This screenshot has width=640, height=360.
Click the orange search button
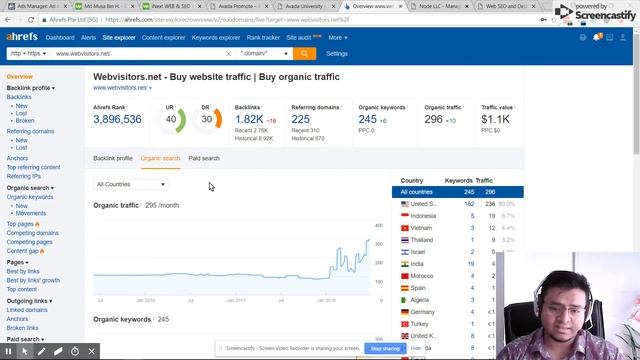[304, 53]
